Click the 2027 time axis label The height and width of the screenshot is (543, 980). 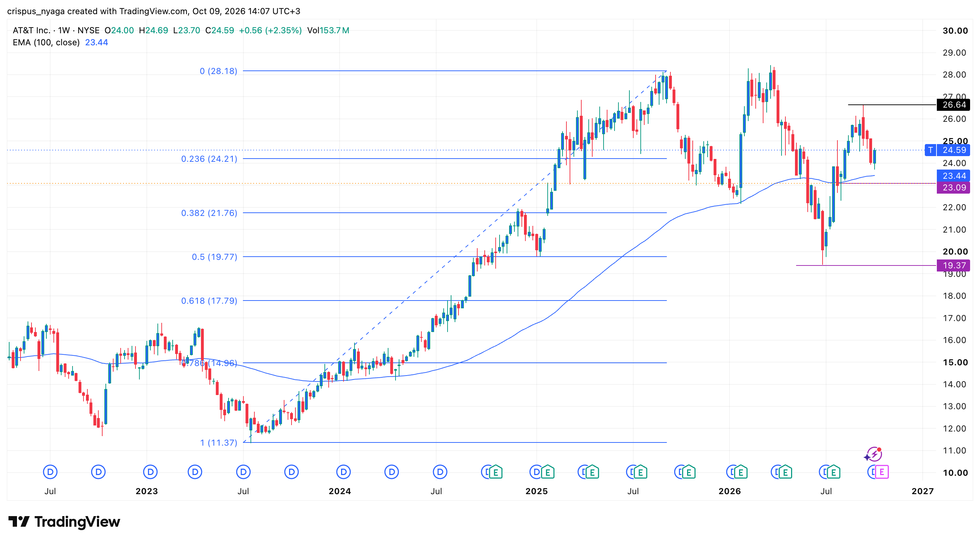tap(923, 492)
